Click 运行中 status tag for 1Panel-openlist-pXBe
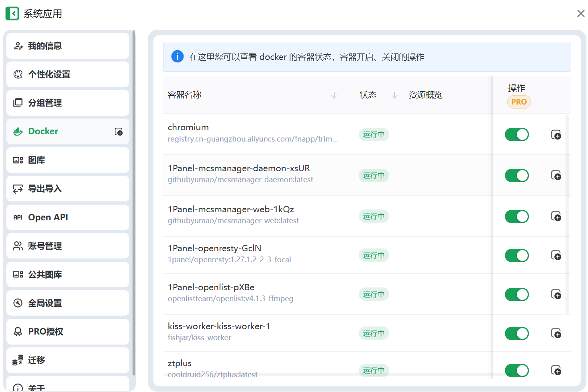588x392 pixels. coord(374,294)
